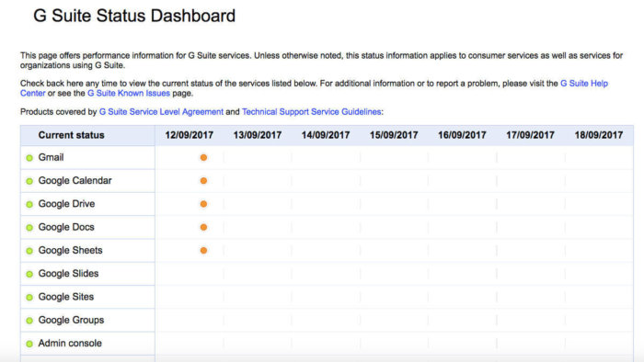View the Google Docs orange incident marker

click(203, 227)
